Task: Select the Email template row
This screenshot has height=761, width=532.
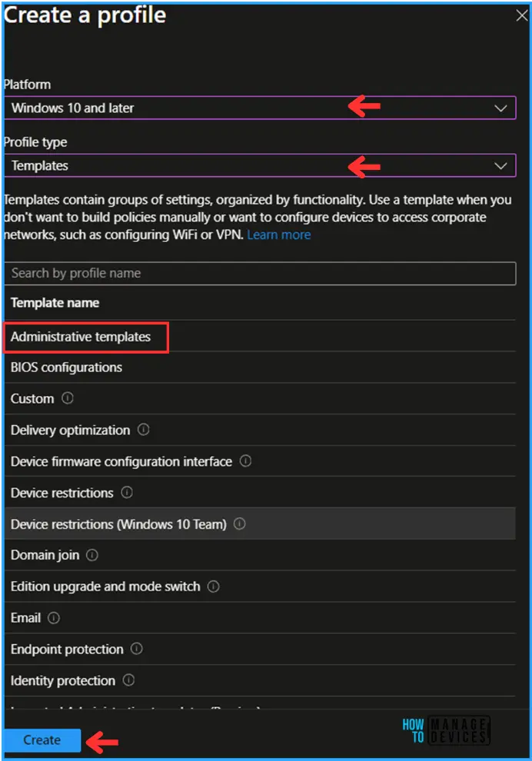Action: click(25, 618)
